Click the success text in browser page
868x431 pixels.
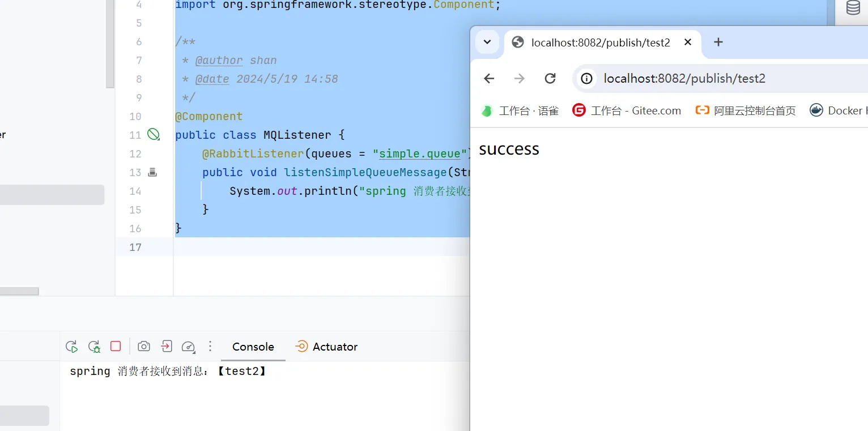(x=509, y=149)
